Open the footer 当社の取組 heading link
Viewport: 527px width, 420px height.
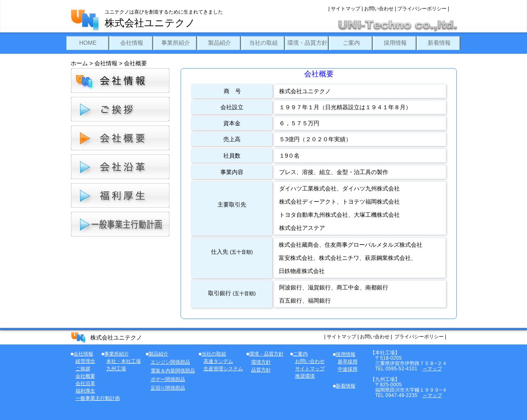pos(214,354)
